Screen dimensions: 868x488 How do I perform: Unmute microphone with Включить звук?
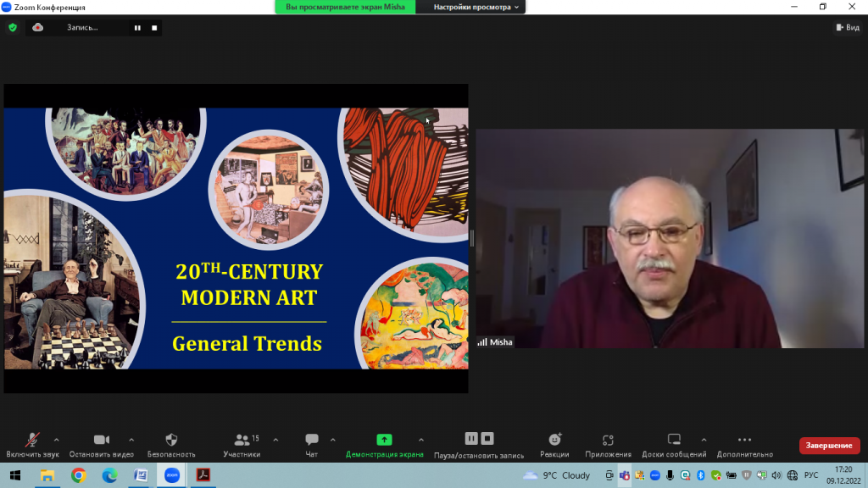tap(32, 445)
